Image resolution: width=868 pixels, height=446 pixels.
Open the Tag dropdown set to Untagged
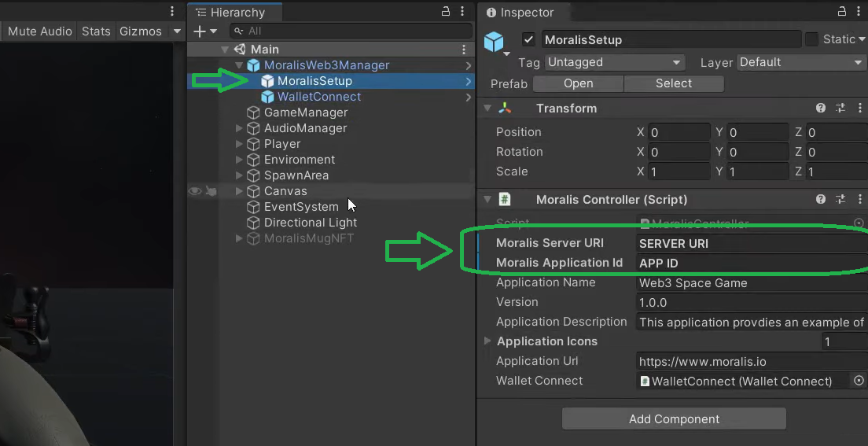pyautogui.click(x=615, y=63)
